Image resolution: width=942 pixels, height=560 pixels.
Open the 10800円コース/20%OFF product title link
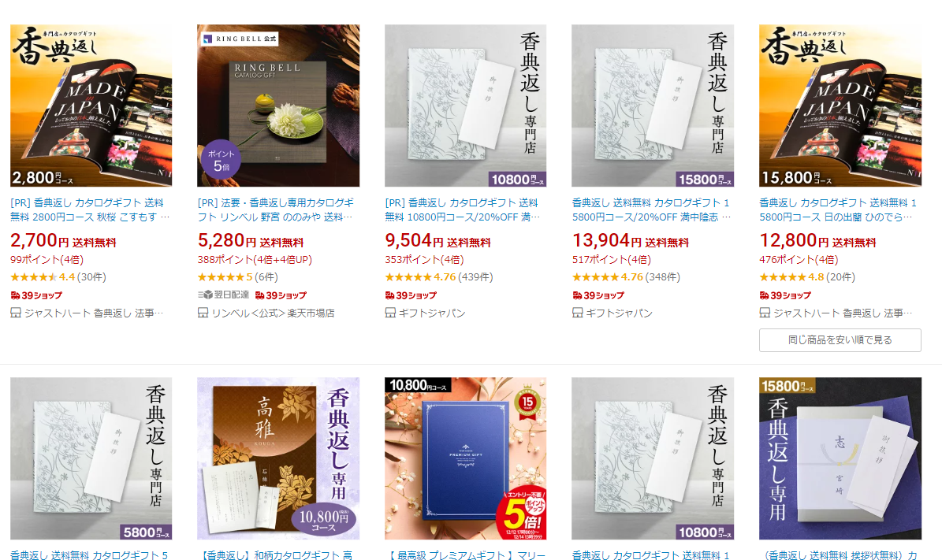click(464, 210)
